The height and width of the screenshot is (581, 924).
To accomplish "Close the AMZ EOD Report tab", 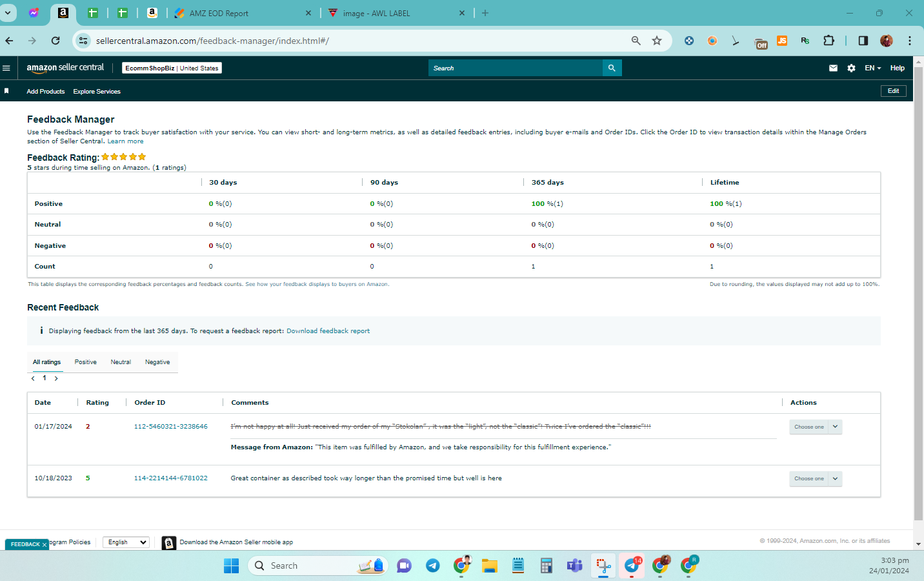I will click(x=308, y=13).
